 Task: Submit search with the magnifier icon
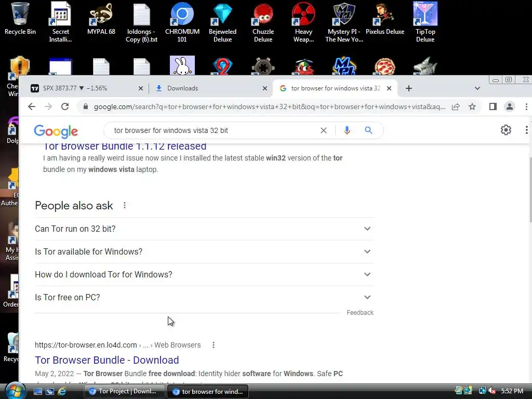[368, 130]
